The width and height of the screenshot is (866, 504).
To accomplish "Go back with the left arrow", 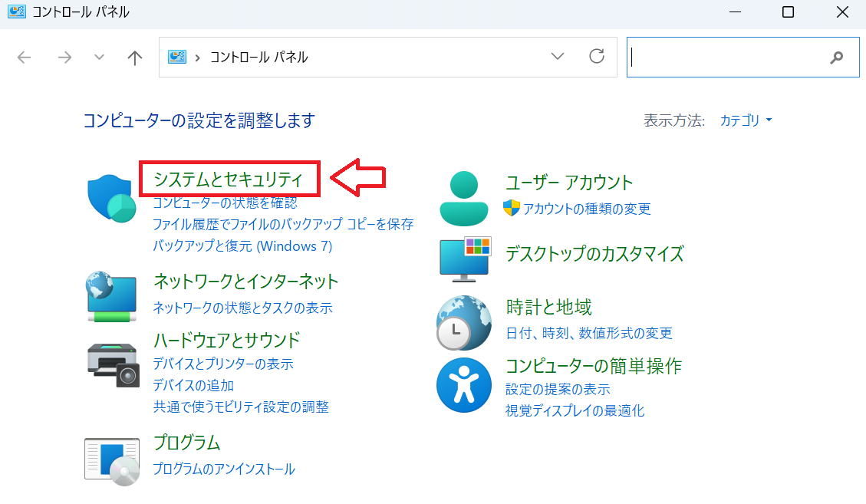I will pos(25,57).
